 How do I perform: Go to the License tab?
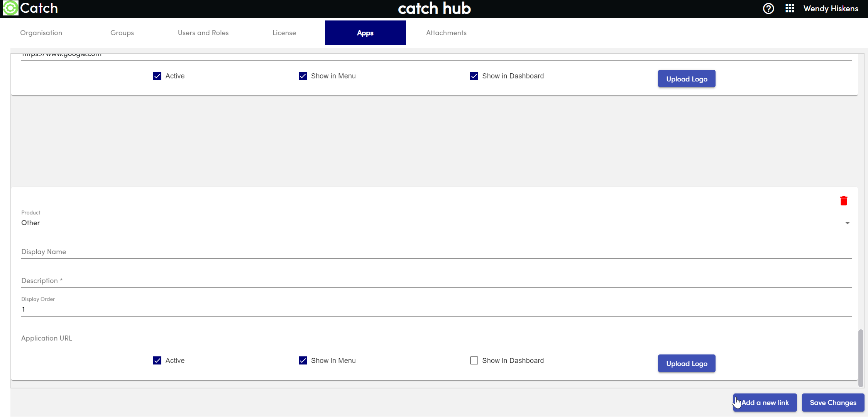point(284,33)
